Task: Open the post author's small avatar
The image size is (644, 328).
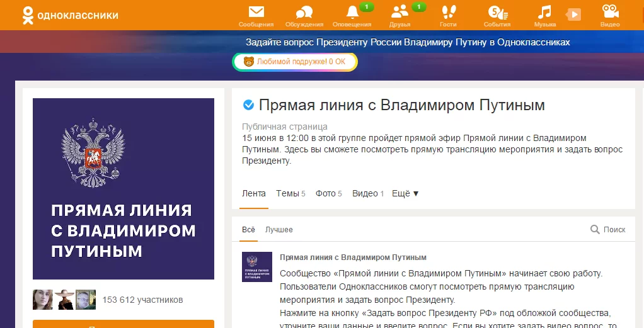Action: (257, 267)
